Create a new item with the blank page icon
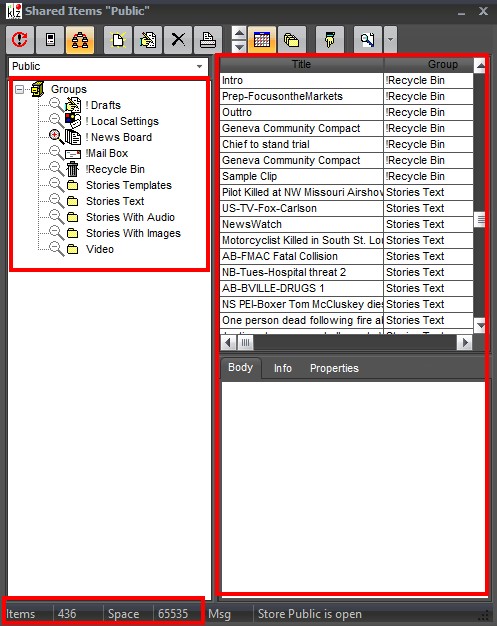The image size is (497, 626). [118, 40]
